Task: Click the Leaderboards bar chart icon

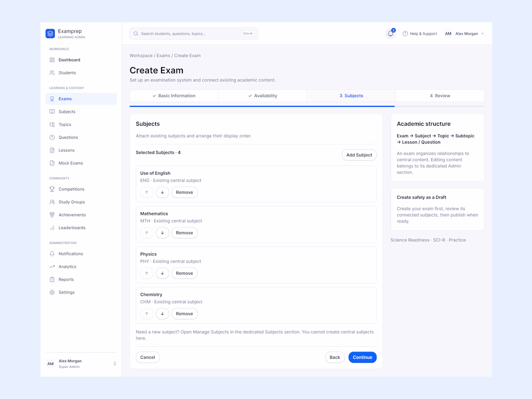Action: pyautogui.click(x=52, y=228)
